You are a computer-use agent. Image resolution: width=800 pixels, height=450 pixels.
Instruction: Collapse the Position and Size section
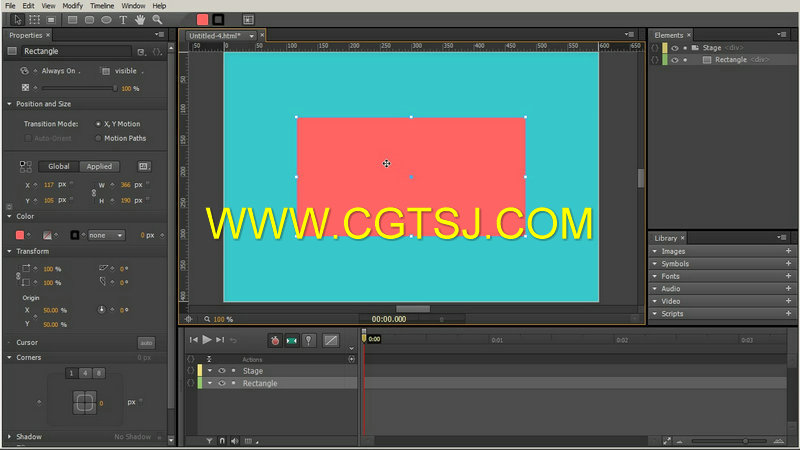click(9, 104)
